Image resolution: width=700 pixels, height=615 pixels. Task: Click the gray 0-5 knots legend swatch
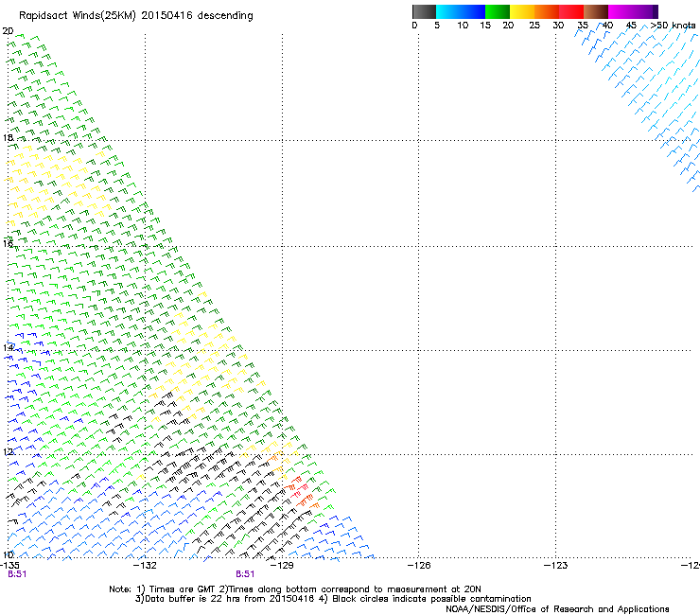point(424,11)
